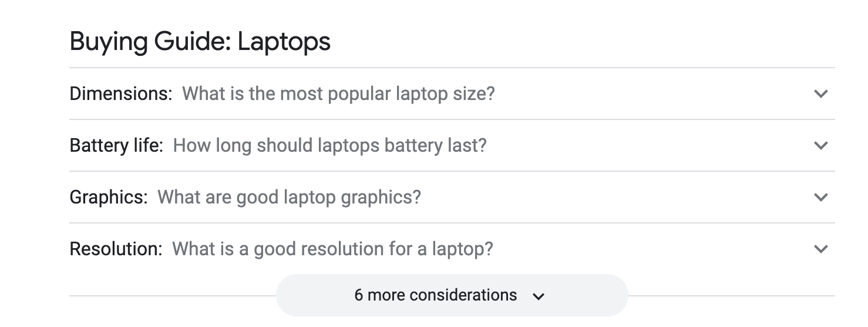868x327 pixels.
Task: Open the Graphics row chevron
Action: pos(821,197)
